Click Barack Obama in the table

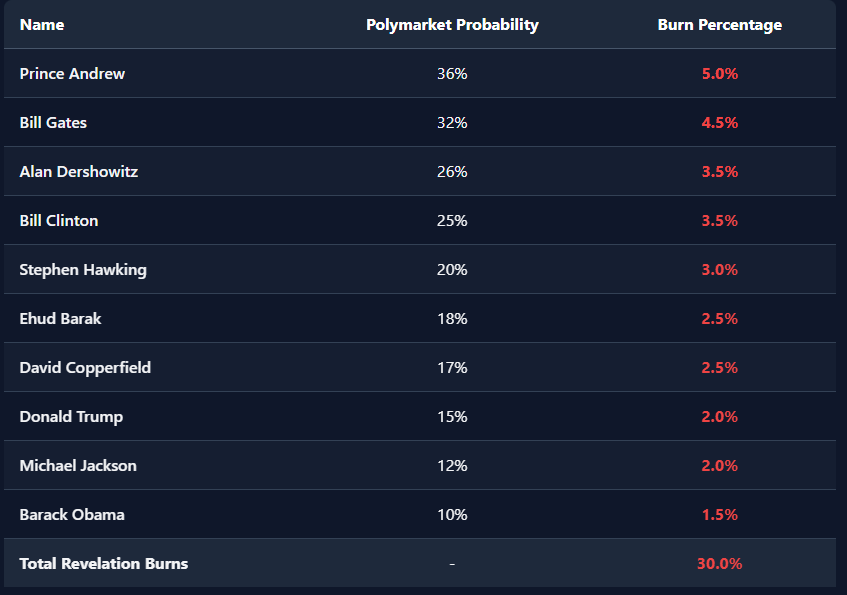[x=72, y=514]
